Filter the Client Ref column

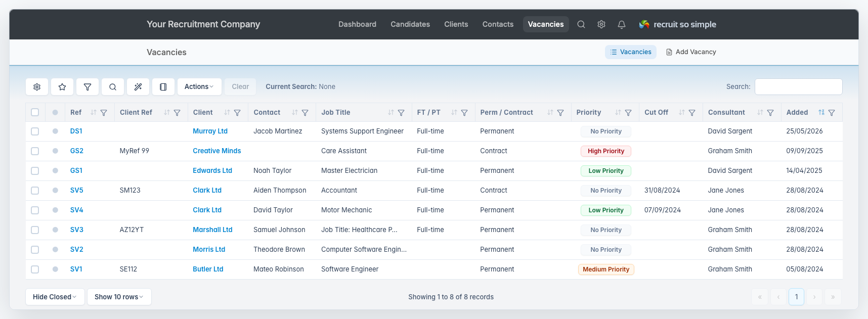(177, 113)
